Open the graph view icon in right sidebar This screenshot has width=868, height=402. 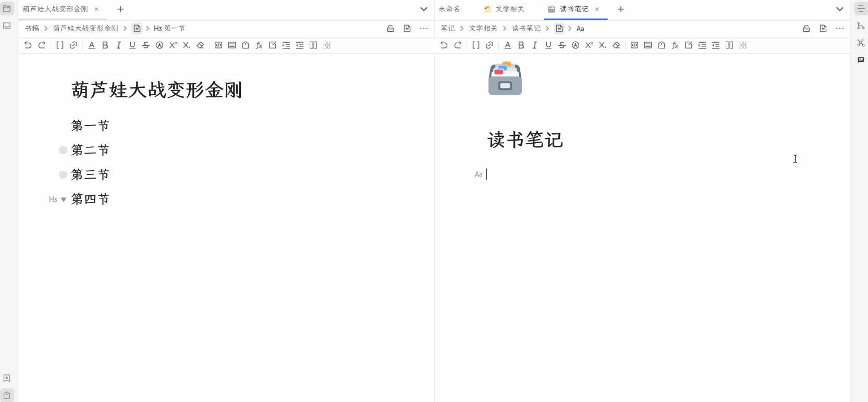861,26
